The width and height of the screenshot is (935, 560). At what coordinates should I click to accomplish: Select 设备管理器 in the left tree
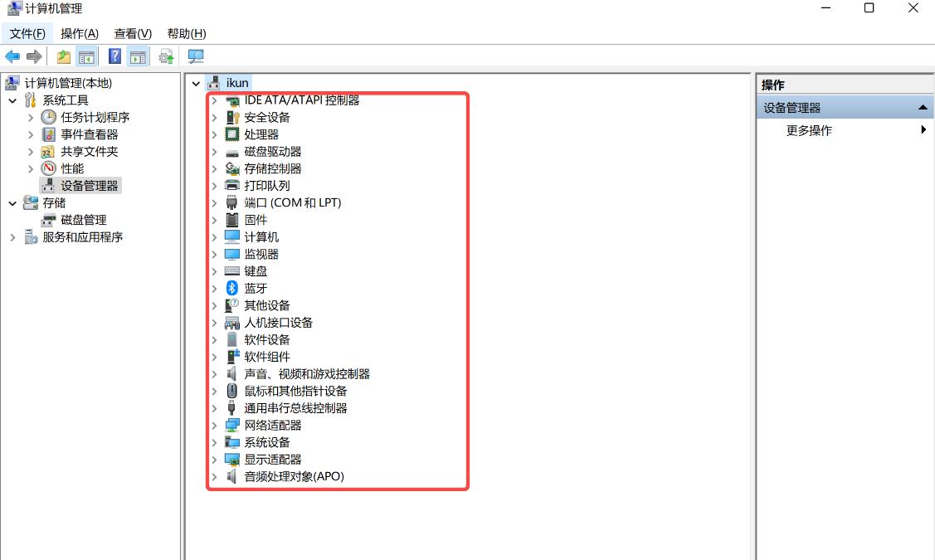click(x=90, y=186)
